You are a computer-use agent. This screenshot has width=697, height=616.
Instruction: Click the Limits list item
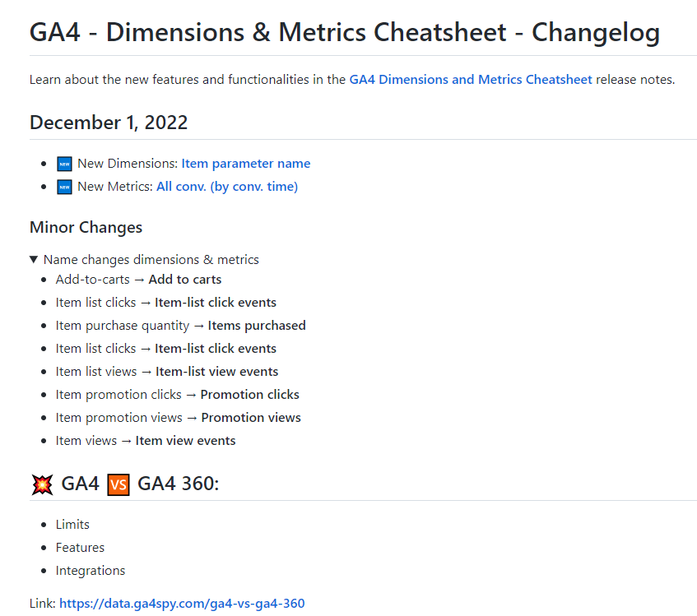coord(72,525)
